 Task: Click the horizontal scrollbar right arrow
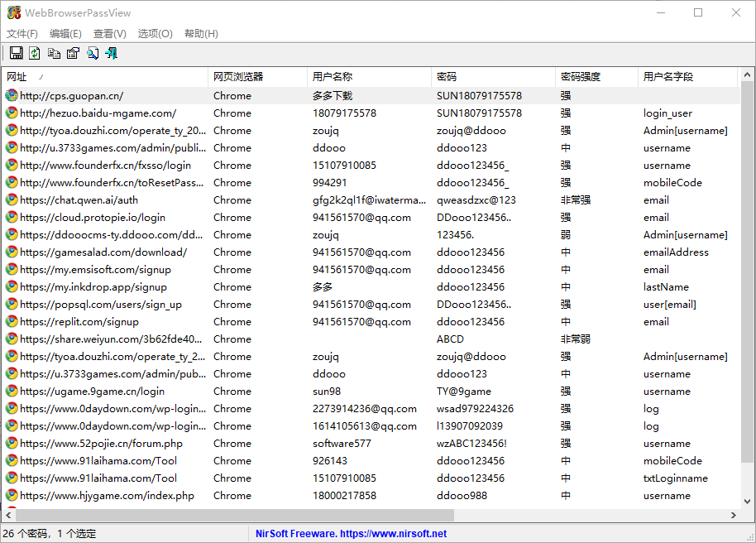click(x=733, y=516)
